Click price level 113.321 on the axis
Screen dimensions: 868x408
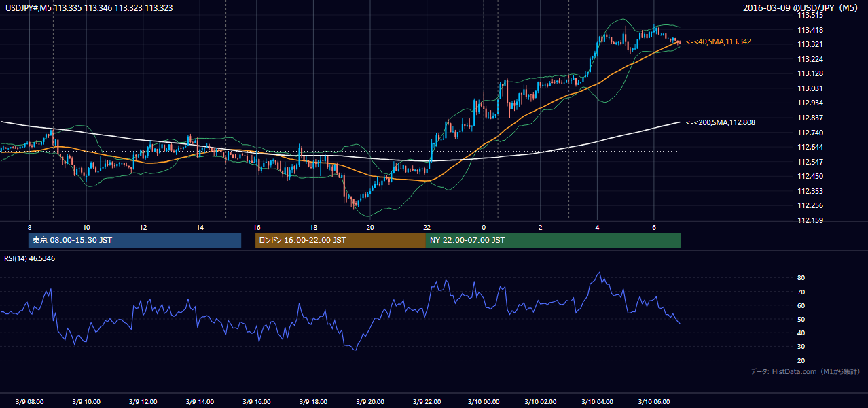[x=810, y=45]
